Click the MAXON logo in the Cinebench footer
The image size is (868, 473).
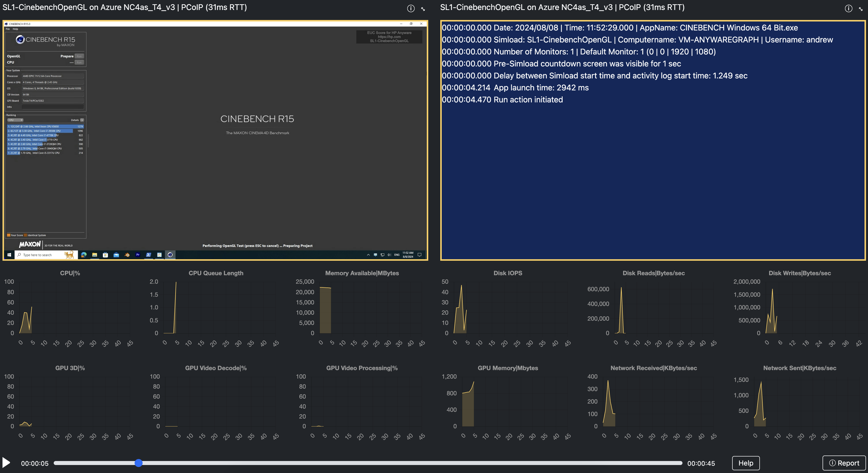(x=30, y=244)
